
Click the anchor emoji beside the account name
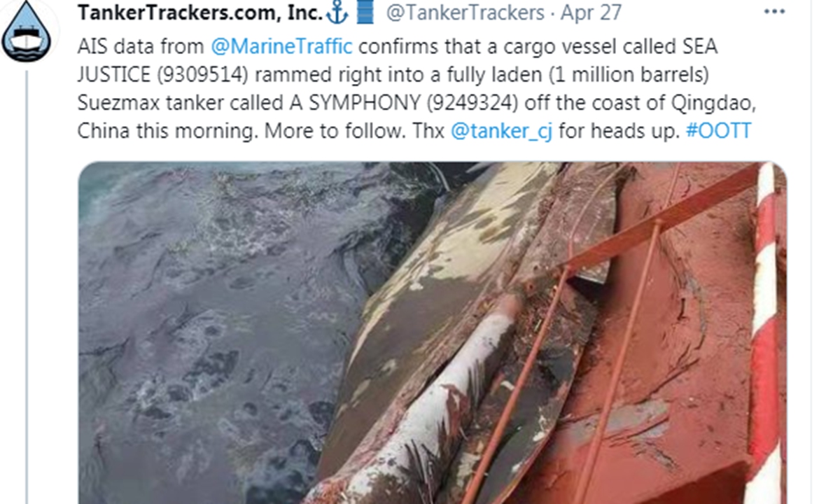337,12
